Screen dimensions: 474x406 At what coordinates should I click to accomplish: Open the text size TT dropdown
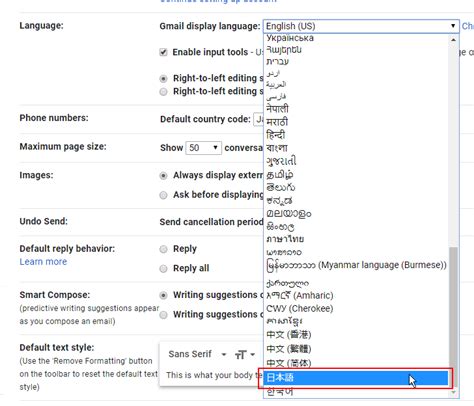[x=245, y=354]
